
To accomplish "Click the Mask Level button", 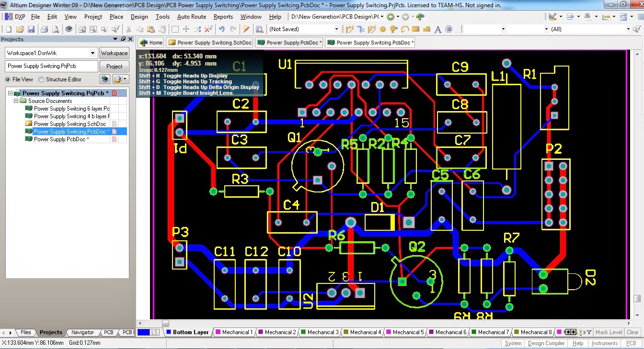I will [609, 332].
